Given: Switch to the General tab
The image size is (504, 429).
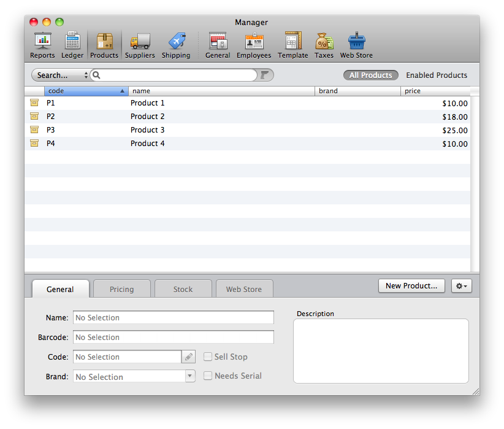Looking at the screenshot, I should pos(60,289).
